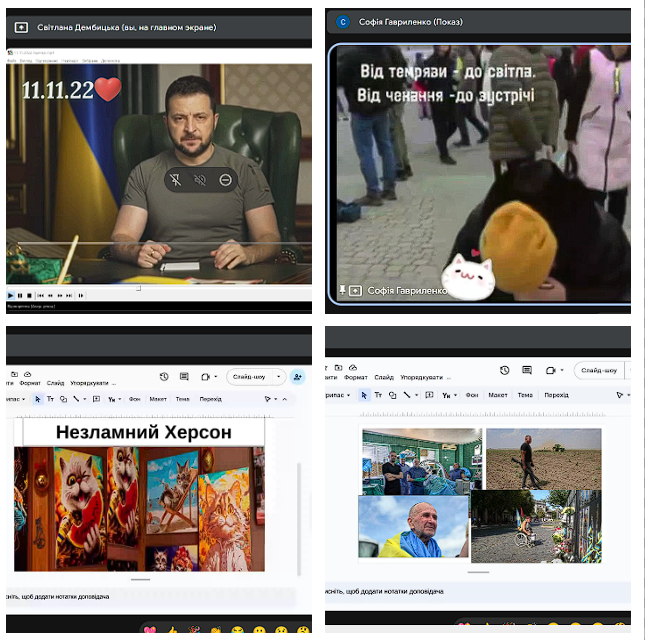Click the share person-plus icon beside Слайд-шоу
645x640 pixels.
pyautogui.click(x=297, y=377)
